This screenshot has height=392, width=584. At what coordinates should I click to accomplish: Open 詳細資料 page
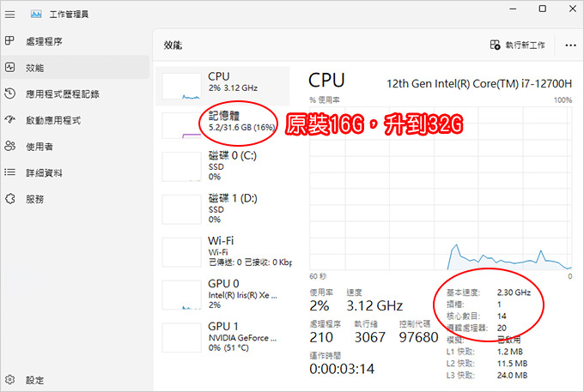(x=76, y=172)
